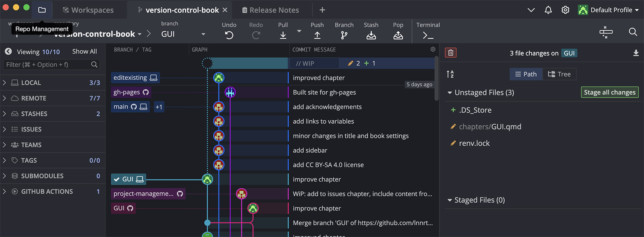The width and height of the screenshot is (644, 237).
Task: Click checked-out GUI branch label
Action: point(128,179)
